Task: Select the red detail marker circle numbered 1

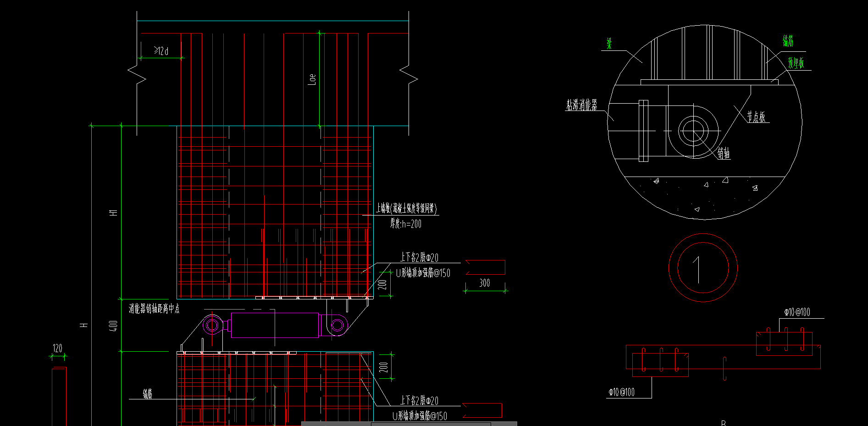Action: coord(703,268)
